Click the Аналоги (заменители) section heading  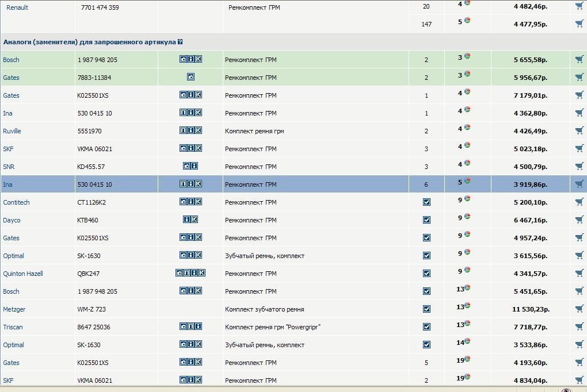tap(89, 42)
